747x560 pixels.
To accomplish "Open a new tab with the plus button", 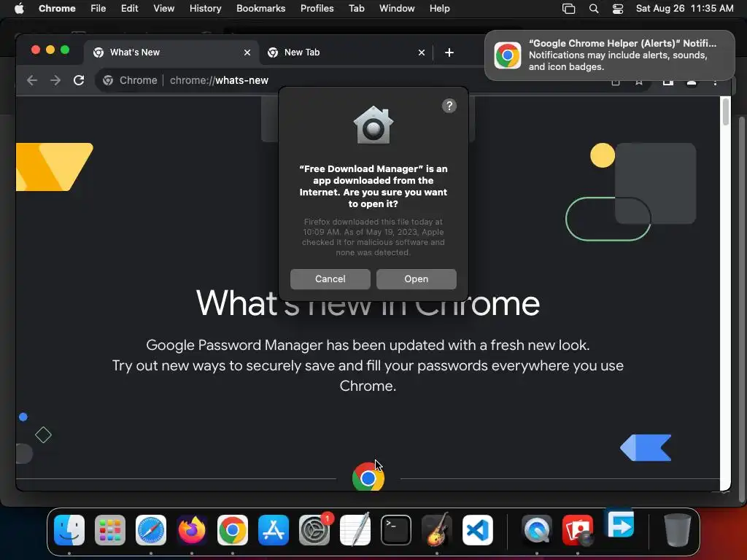I will (x=449, y=52).
